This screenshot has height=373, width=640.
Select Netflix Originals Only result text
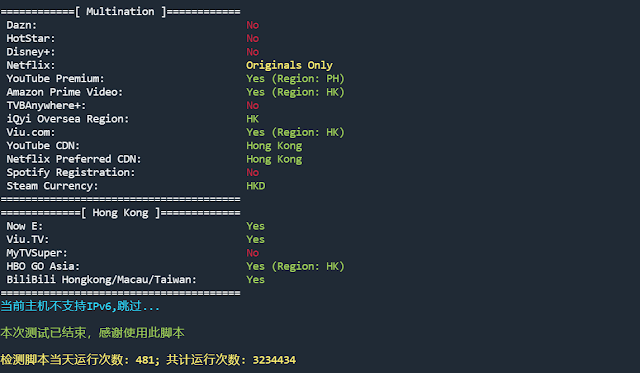pos(289,65)
